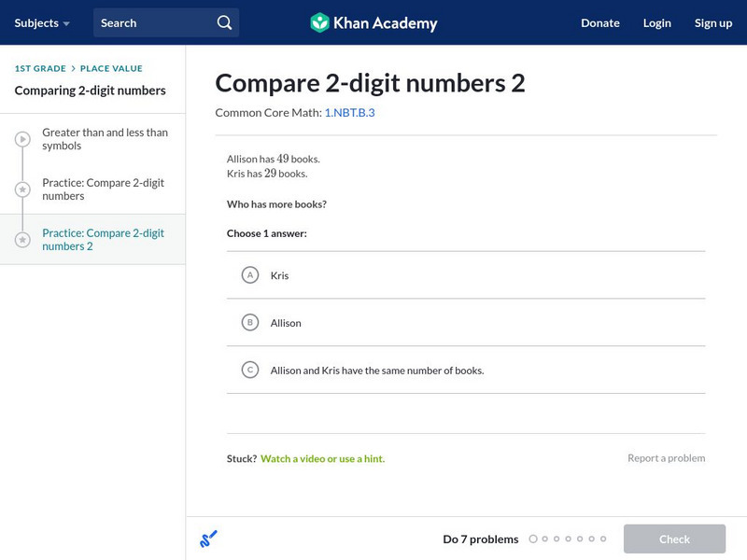Click star icon for Compare 2-digit numbers

point(22,189)
